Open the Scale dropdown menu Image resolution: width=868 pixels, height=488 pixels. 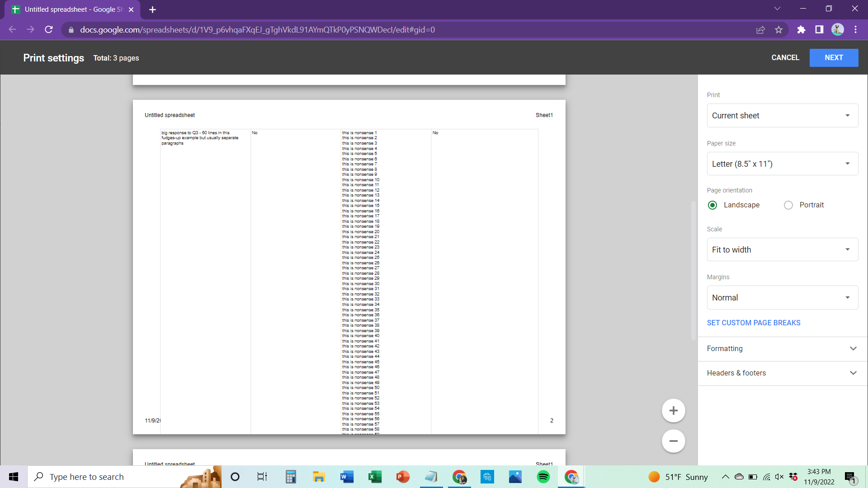coord(783,249)
